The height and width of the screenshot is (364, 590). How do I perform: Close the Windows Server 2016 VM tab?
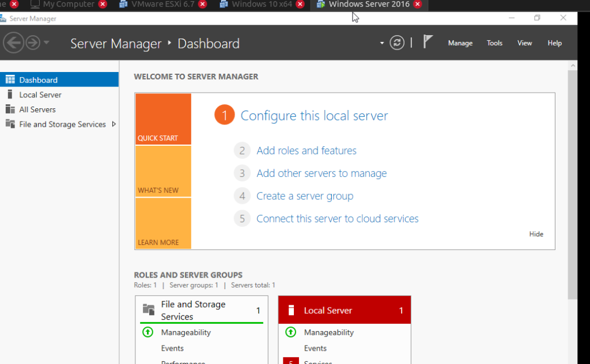click(417, 4)
